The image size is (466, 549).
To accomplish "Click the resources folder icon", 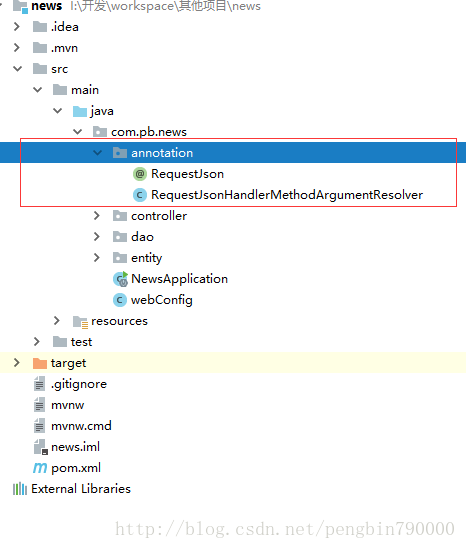I will [x=81, y=322].
